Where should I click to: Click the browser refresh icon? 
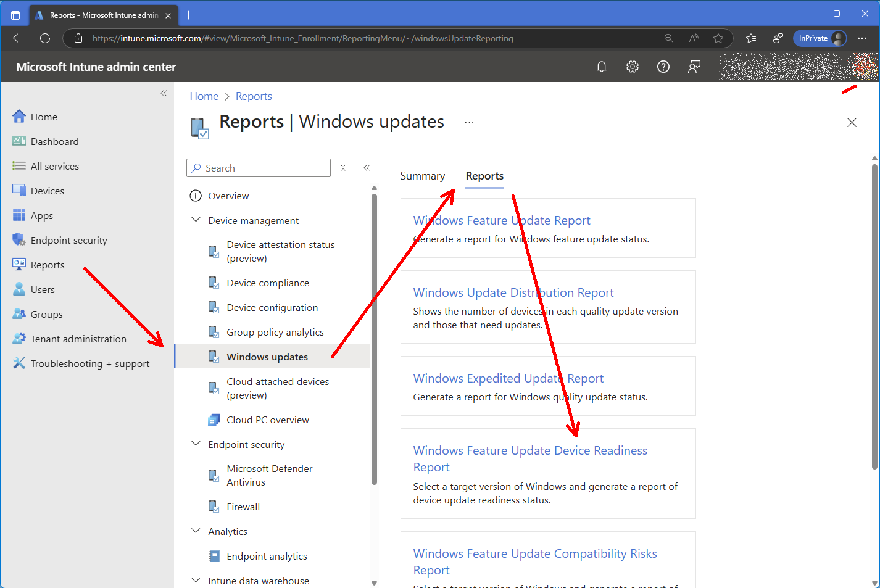pos(45,38)
